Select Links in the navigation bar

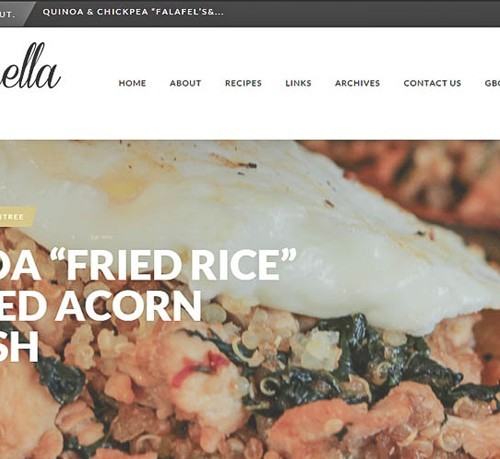(298, 83)
